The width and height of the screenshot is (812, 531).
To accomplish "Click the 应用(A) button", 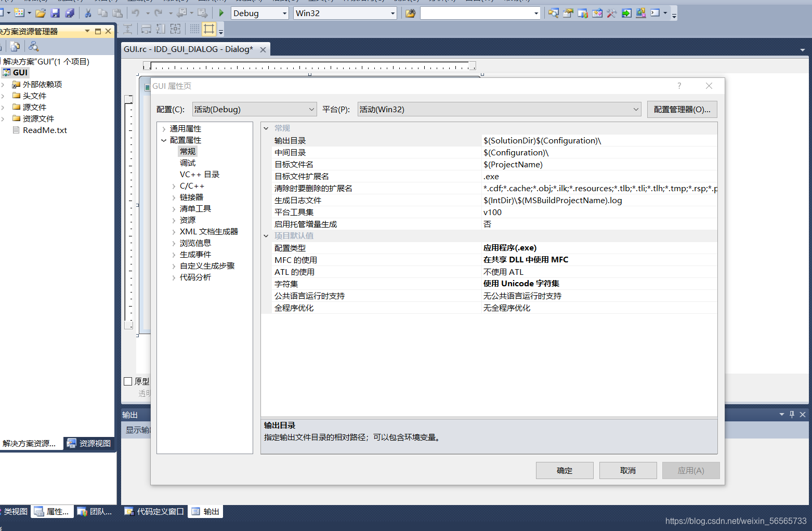I will [691, 470].
